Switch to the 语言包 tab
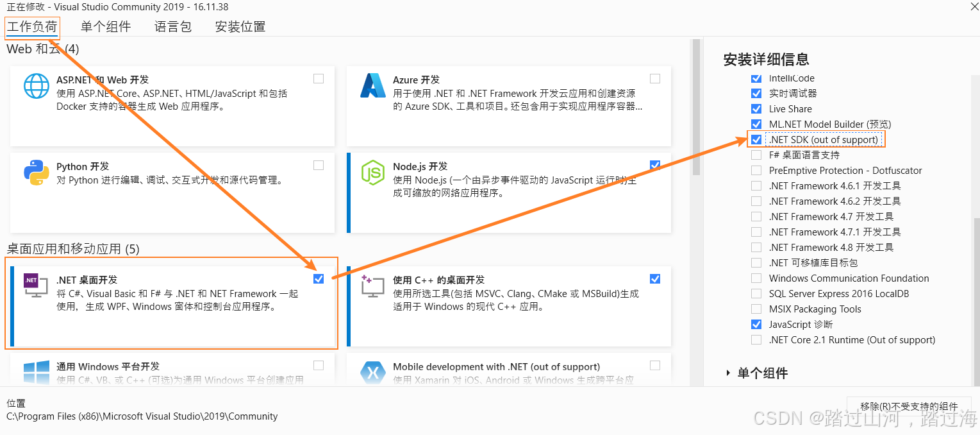Image resolution: width=980 pixels, height=435 pixels. point(172,26)
